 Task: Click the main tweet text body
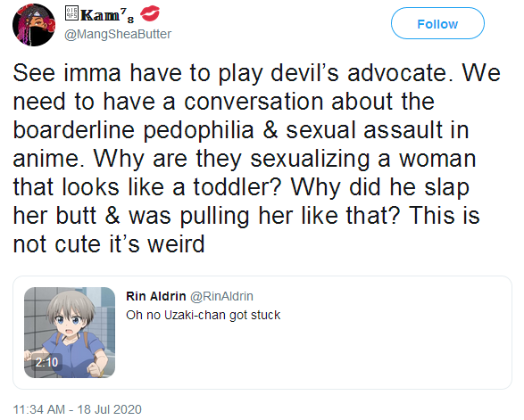pyautogui.click(x=257, y=158)
